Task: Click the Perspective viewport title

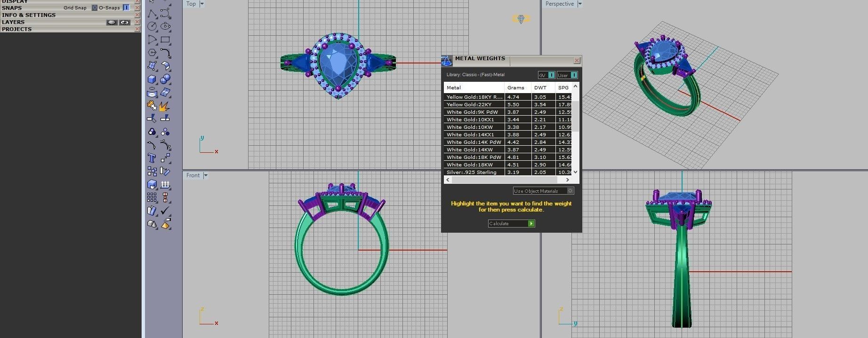Action: pyautogui.click(x=560, y=4)
